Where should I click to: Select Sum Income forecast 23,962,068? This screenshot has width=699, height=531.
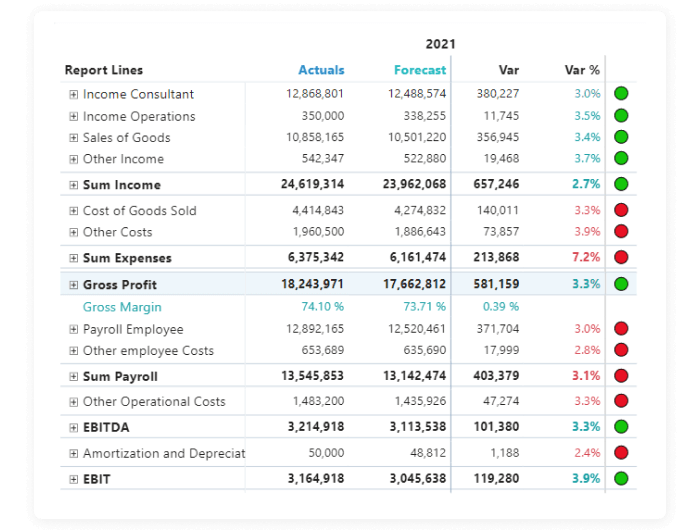(415, 184)
